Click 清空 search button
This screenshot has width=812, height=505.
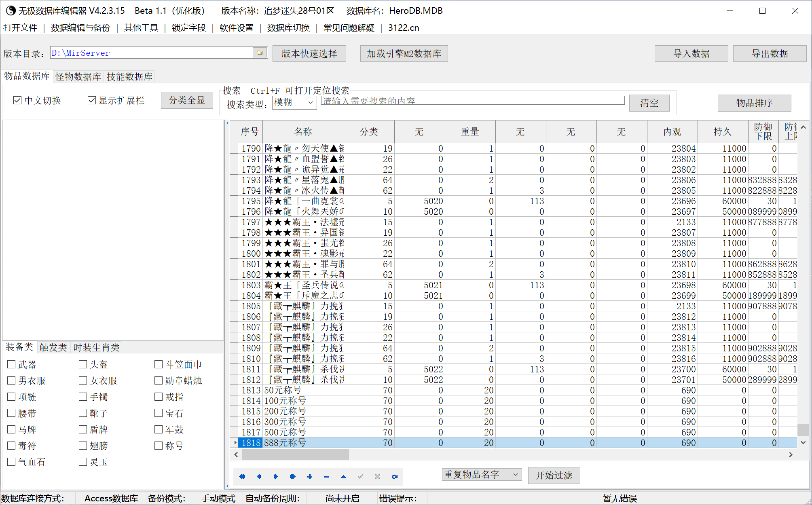coord(649,103)
